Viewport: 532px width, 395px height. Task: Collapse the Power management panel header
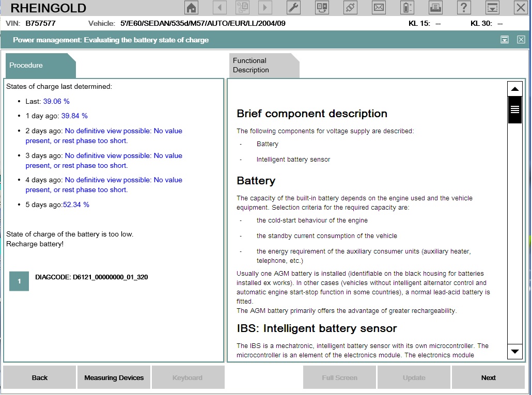click(x=505, y=40)
